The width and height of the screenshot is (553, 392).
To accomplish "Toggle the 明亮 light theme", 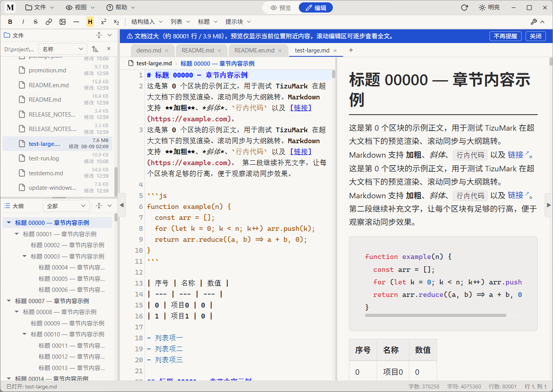I will click(x=489, y=7).
